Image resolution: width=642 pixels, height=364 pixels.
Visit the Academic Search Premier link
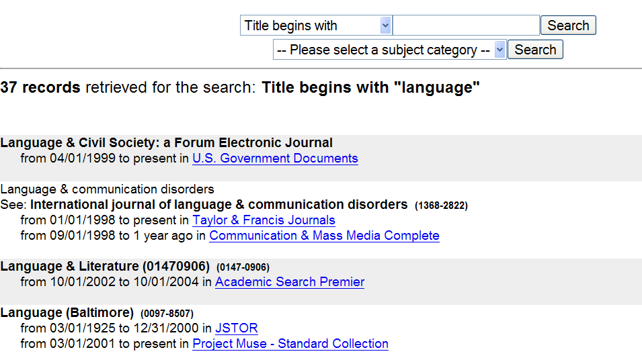tap(290, 282)
